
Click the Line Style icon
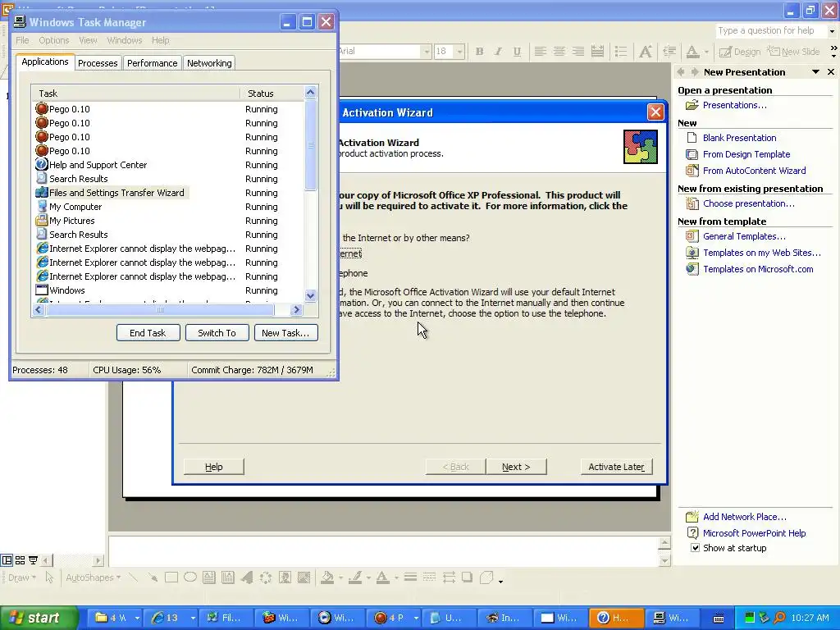410,577
